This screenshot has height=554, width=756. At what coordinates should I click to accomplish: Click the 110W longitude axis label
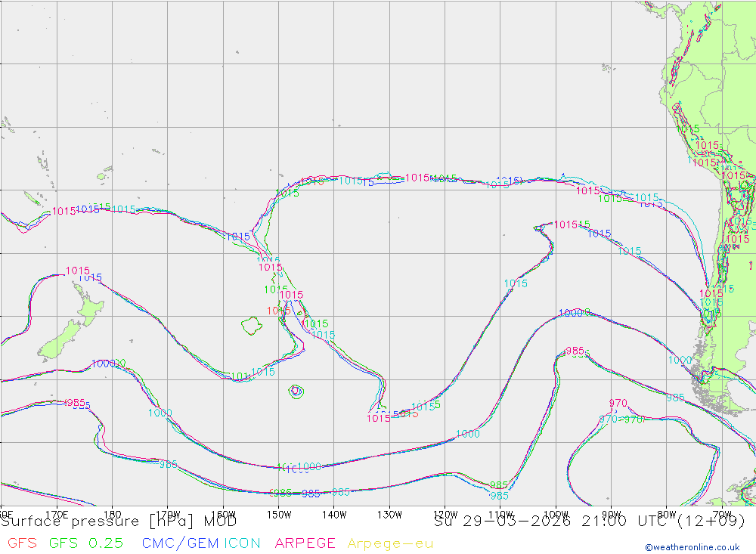(x=500, y=515)
